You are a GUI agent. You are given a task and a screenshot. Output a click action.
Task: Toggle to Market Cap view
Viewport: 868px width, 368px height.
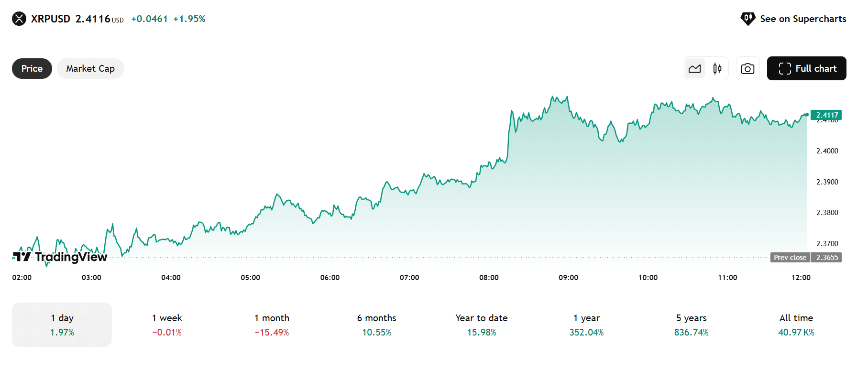[x=90, y=68]
